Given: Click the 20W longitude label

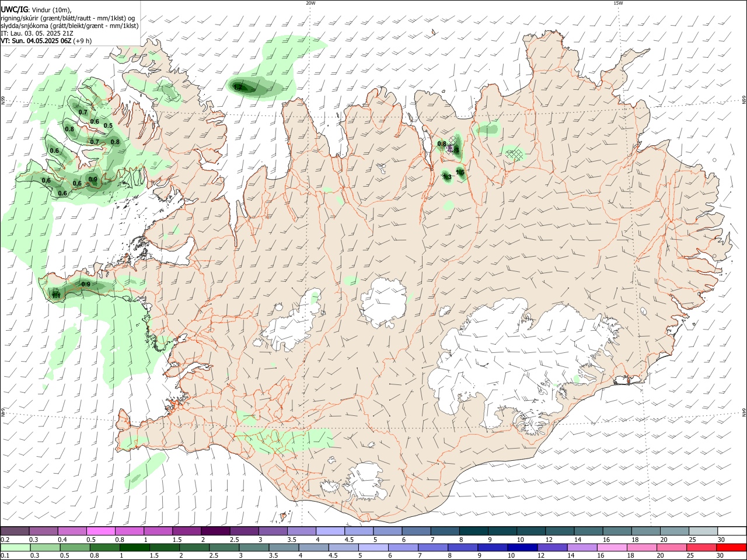Looking at the screenshot, I should coord(310,3).
